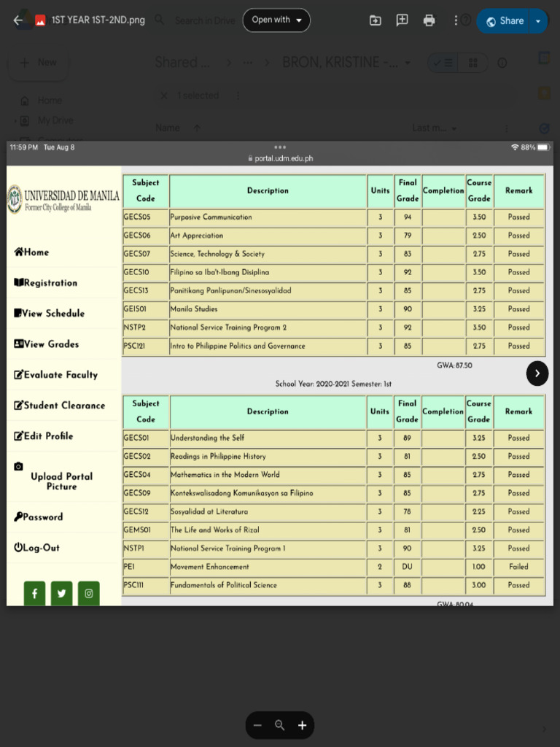The width and height of the screenshot is (560, 747).
Task: Open the 'Open with' dropdown
Action: point(276,20)
